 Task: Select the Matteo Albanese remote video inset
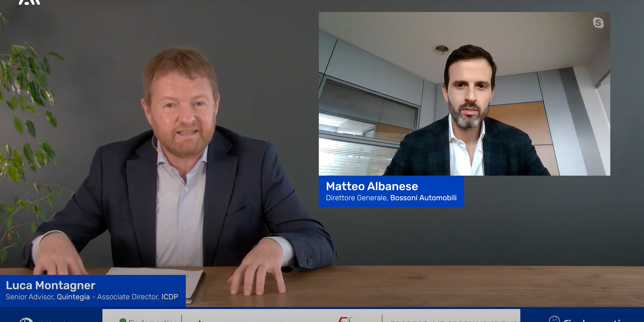pyautogui.click(x=464, y=94)
